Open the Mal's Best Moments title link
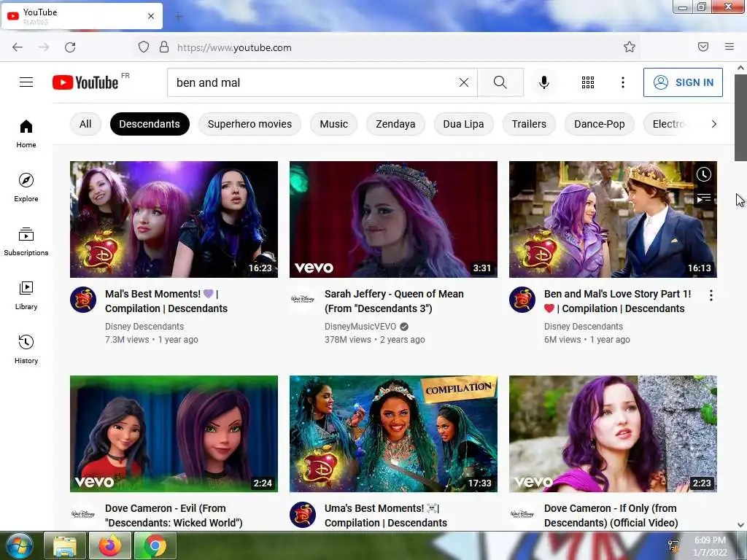 click(x=166, y=301)
